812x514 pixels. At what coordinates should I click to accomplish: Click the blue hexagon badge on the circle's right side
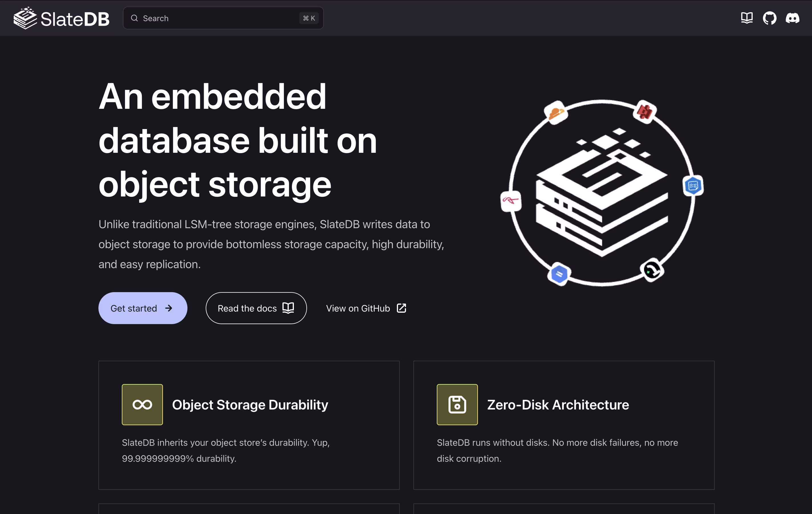pyautogui.click(x=693, y=185)
